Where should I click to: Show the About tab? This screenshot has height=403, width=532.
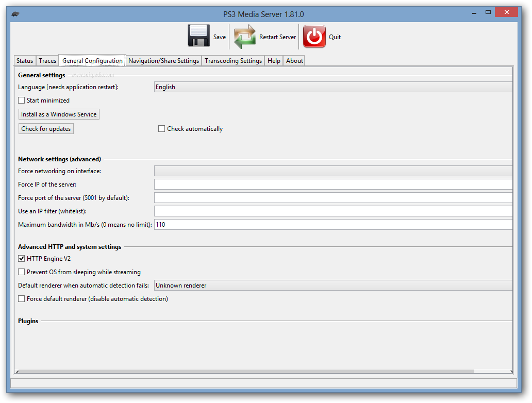coord(294,61)
